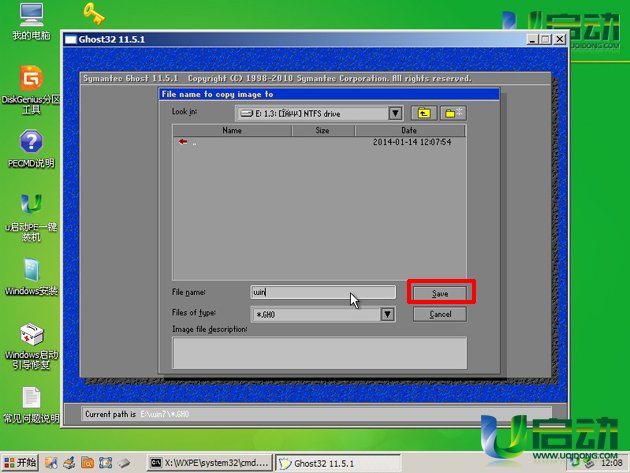Sort file list by Date column
This screenshot has width=630, height=473.
coord(409,130)
